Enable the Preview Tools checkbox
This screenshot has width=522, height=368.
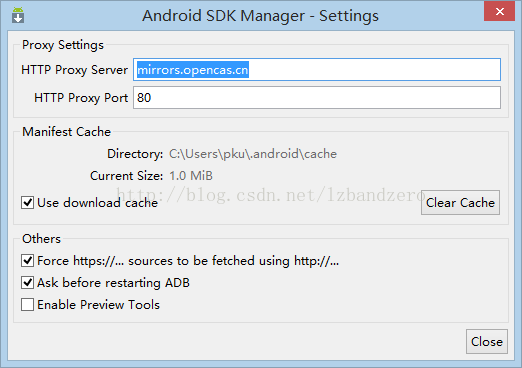27,305
